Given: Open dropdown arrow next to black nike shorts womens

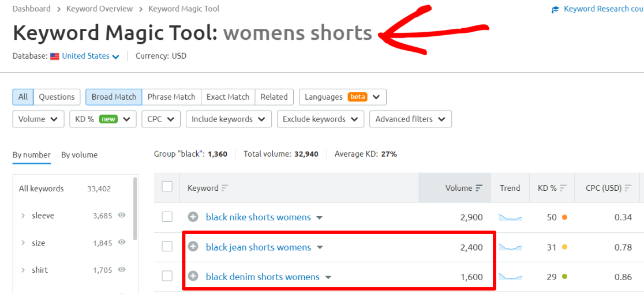Looking at the screenshot, I should click(320, 218).
